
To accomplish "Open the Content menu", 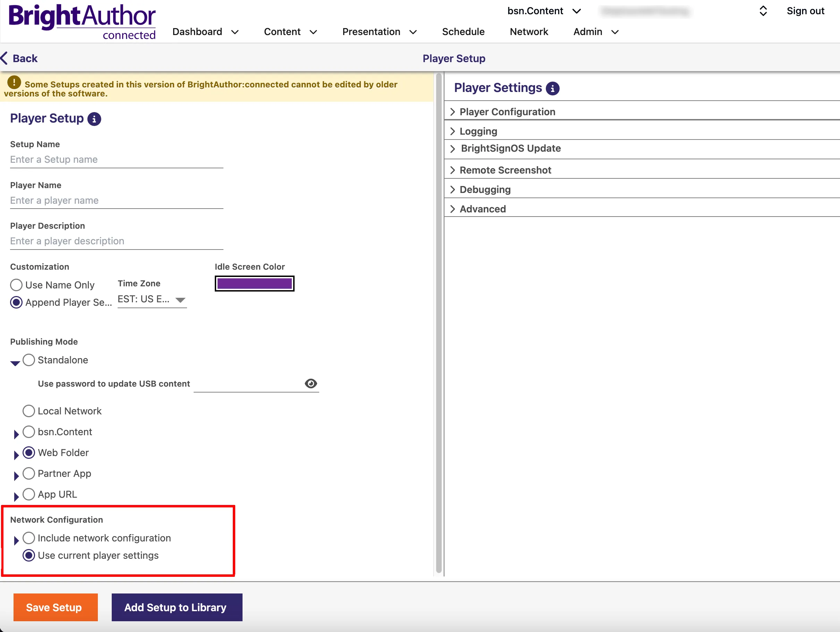I will pos(290,32).
